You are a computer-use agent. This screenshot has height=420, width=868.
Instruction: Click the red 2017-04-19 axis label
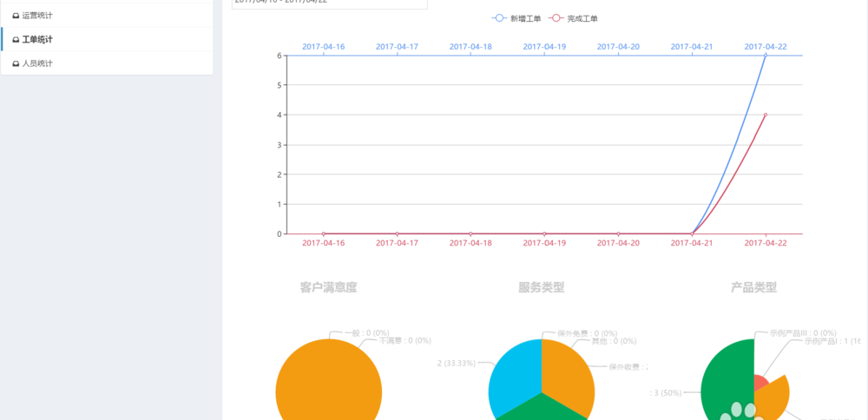coord(544,243)
